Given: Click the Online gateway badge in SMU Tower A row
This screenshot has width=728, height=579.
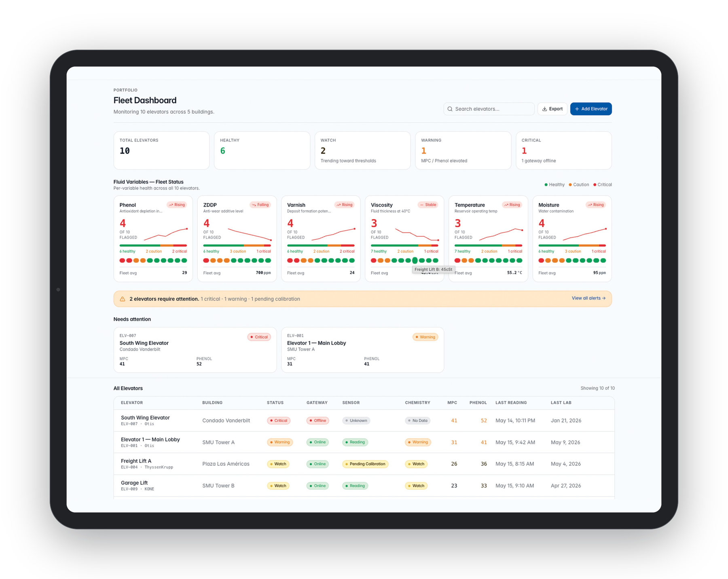Looking at the screenshot, I should (x=317, y=442).
